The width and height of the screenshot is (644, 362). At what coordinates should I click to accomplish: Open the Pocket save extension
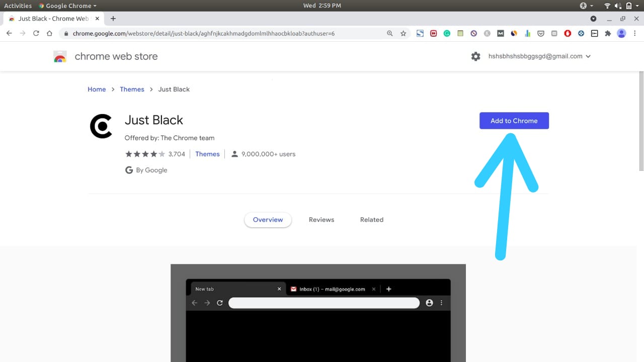tap(541, 33)
